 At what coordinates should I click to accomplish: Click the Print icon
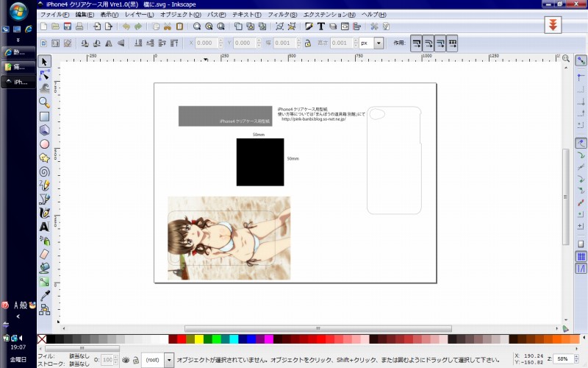[x=79, y=26]
